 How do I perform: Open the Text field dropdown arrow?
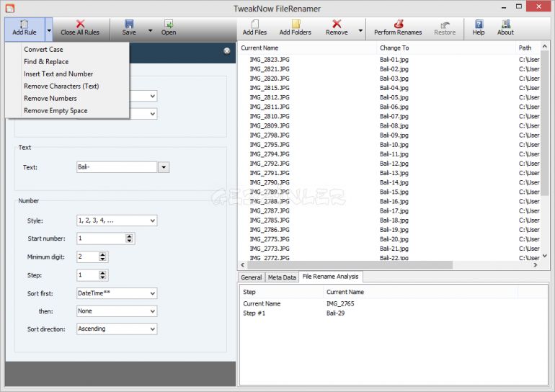(164, 167)
